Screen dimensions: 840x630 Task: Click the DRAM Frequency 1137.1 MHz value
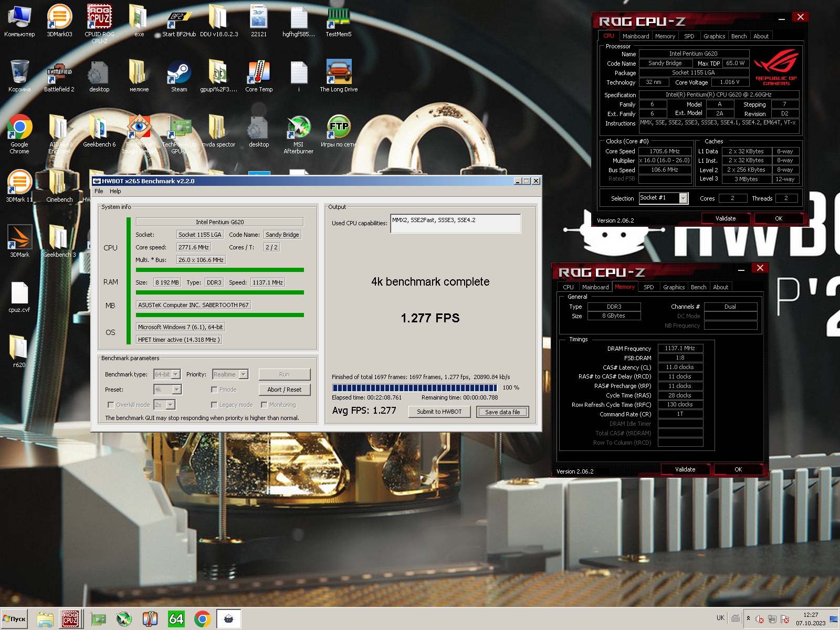[x=680, y=348]
